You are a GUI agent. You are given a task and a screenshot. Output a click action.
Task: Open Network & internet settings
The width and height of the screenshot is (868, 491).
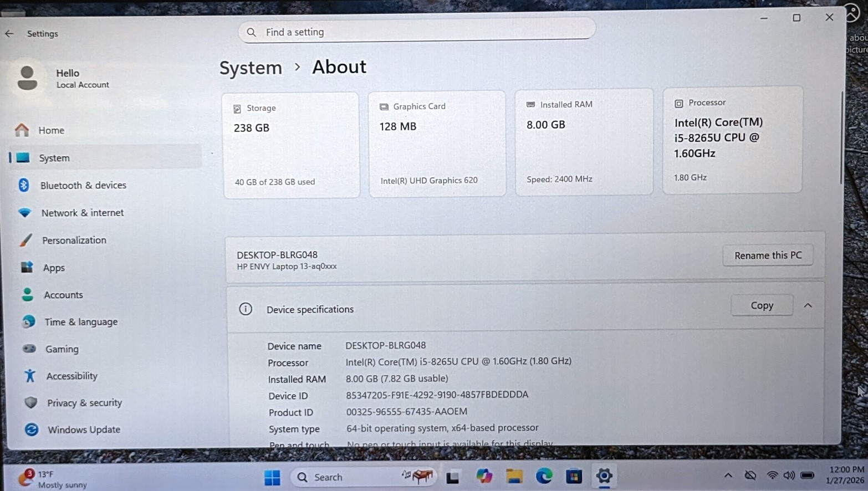tap(105, 213)
